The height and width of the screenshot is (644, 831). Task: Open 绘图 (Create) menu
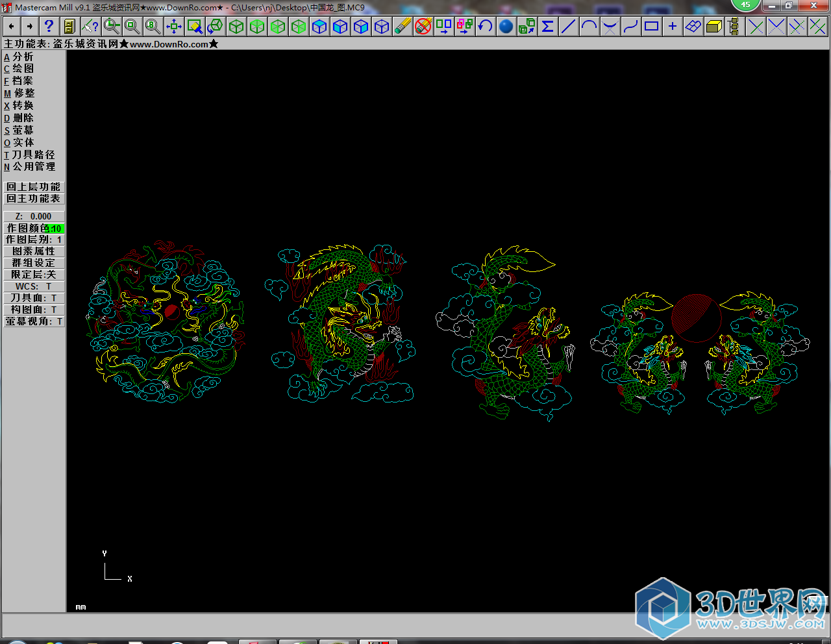click(19, 69)
